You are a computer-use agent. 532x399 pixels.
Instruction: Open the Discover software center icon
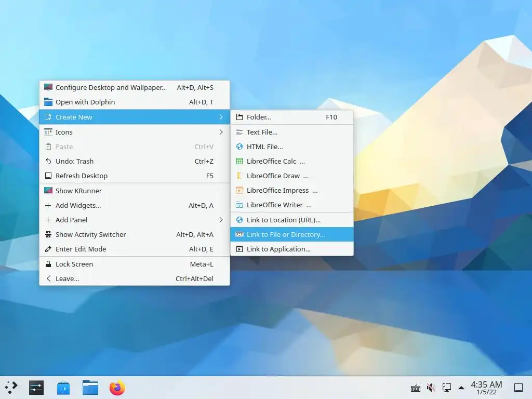(63, 388)
